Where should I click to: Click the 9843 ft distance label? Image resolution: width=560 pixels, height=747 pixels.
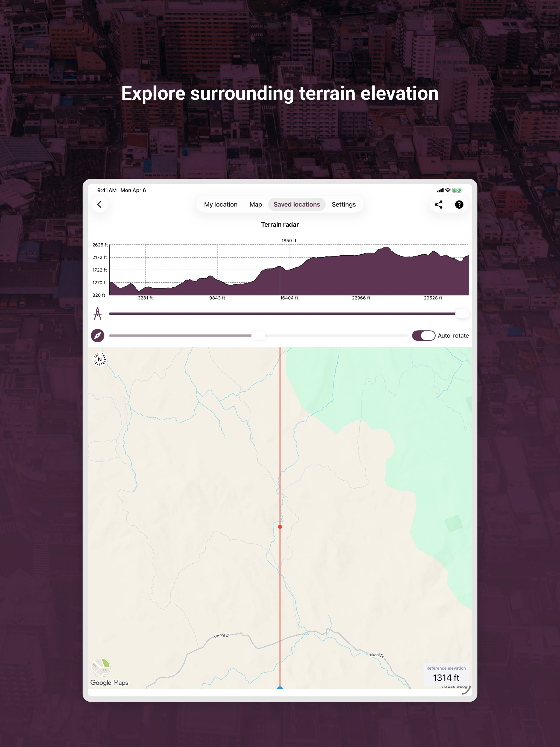(x=217, y=298)
